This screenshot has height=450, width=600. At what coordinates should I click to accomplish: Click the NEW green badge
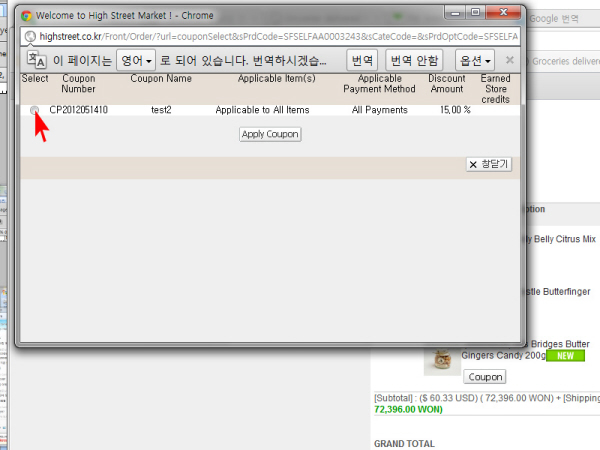(566, 356)
